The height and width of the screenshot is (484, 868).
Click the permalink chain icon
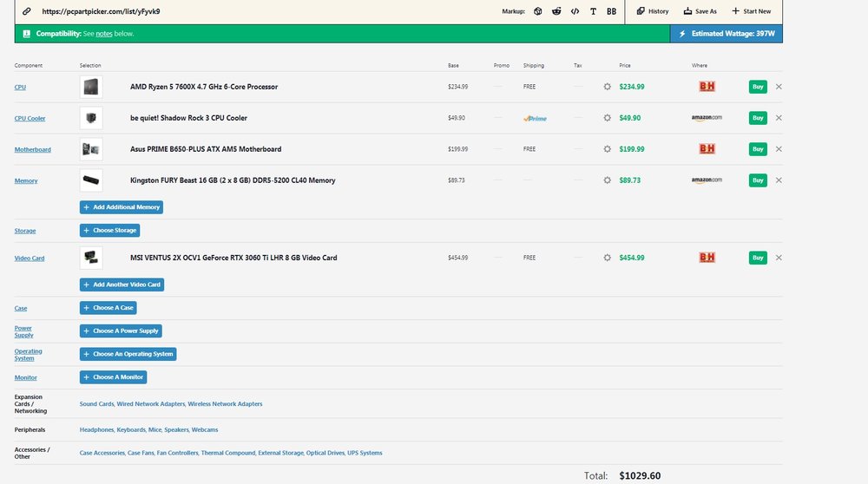click(x=27, y=12)
